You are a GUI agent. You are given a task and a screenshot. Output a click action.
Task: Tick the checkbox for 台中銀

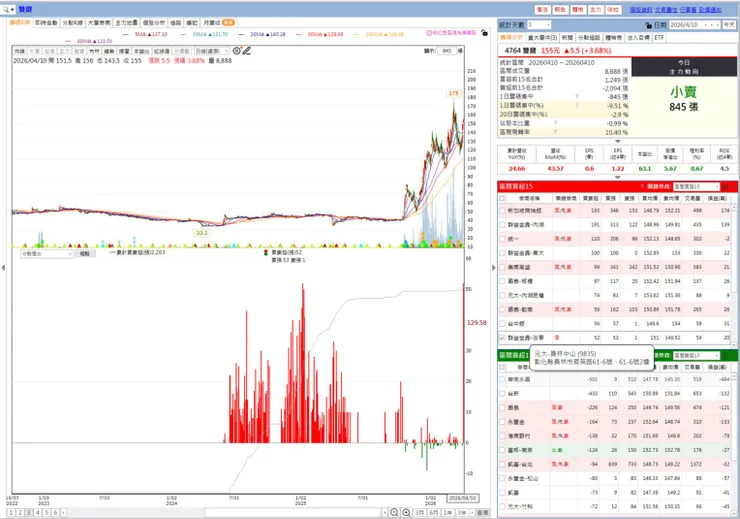pyautogui.click(x=502, y=324)
